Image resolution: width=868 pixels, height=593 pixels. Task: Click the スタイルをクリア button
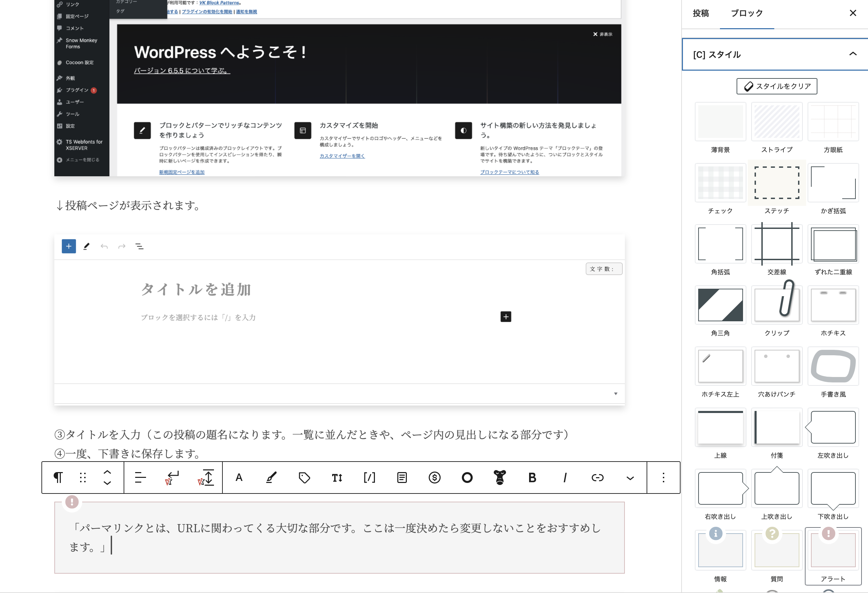(777, 86)
